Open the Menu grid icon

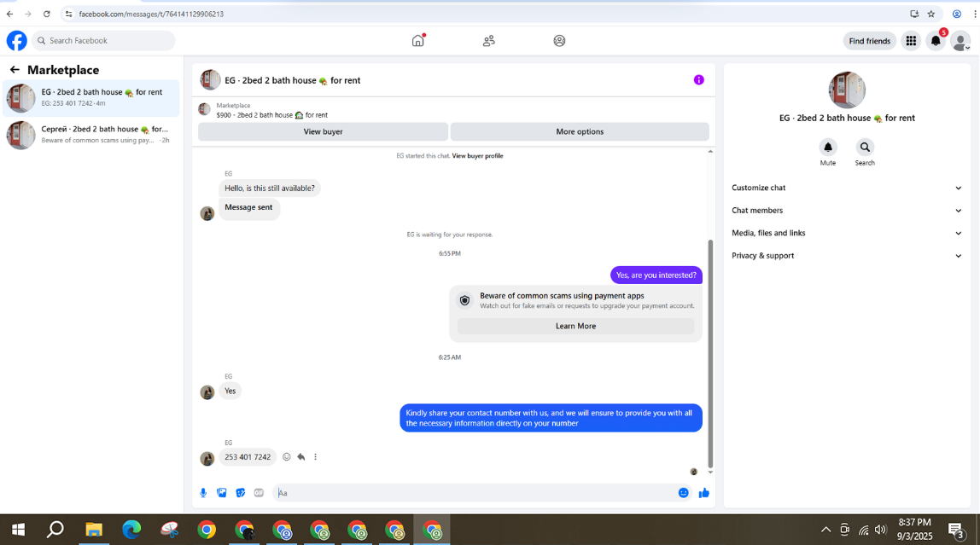[911, 41]
